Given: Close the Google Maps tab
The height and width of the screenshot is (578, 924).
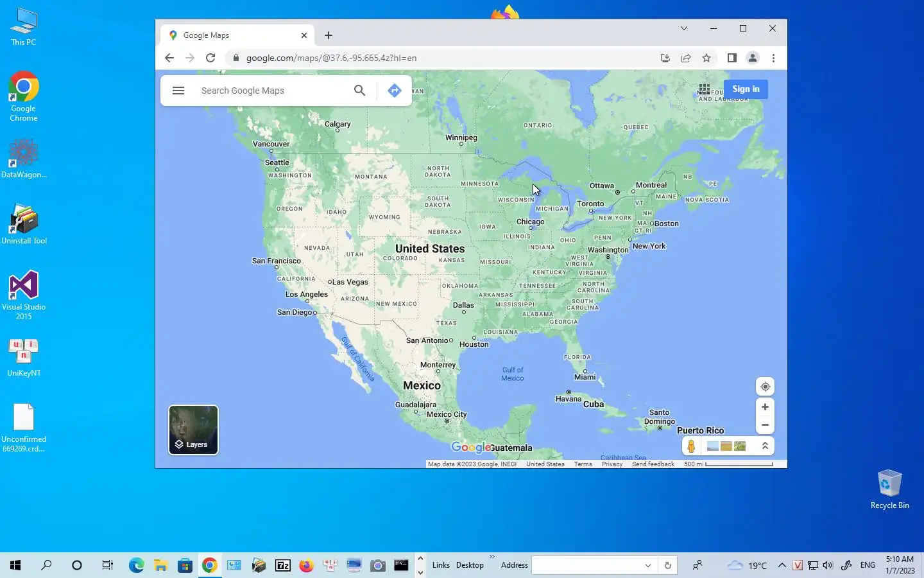Looking at the screenshot, I should click(304, 35).
